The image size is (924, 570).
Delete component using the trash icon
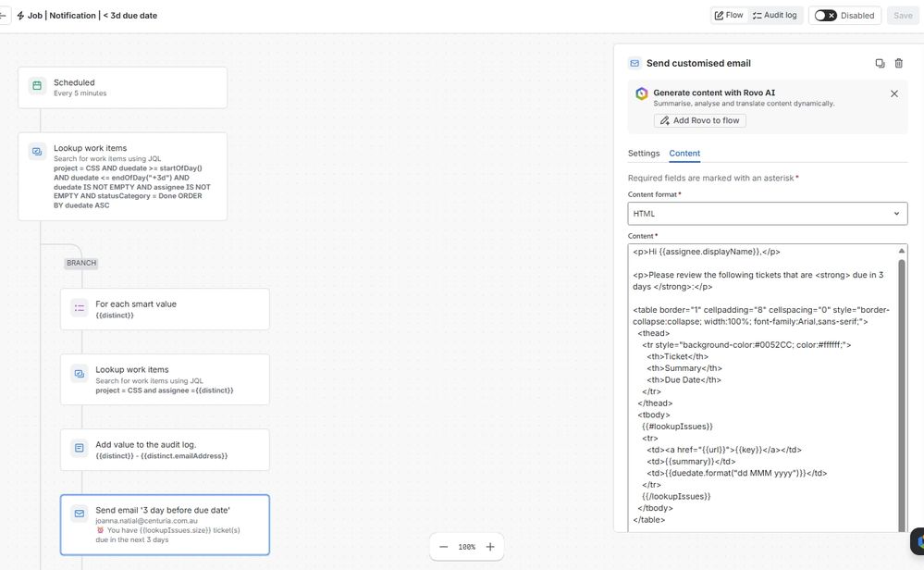pos(899,63)
